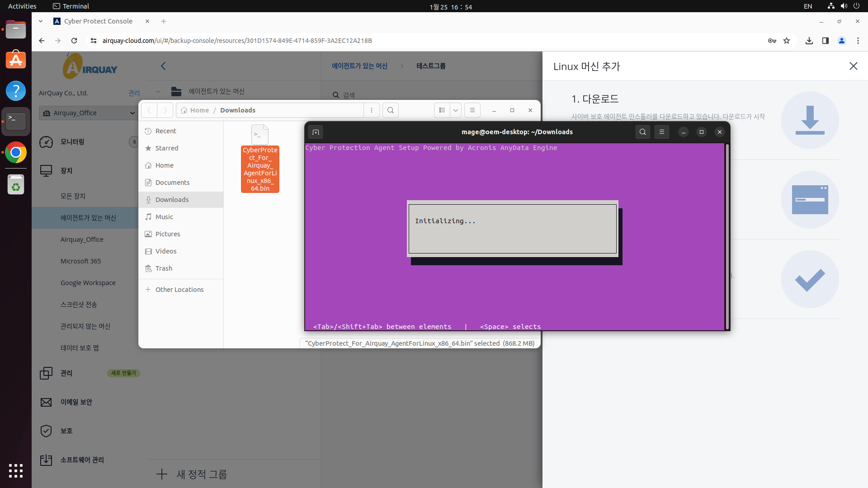Image resolution: width=868 pixels, height=488 pixels.
Task: Bookmark this page with star icon
Action: tap(787, 41)
